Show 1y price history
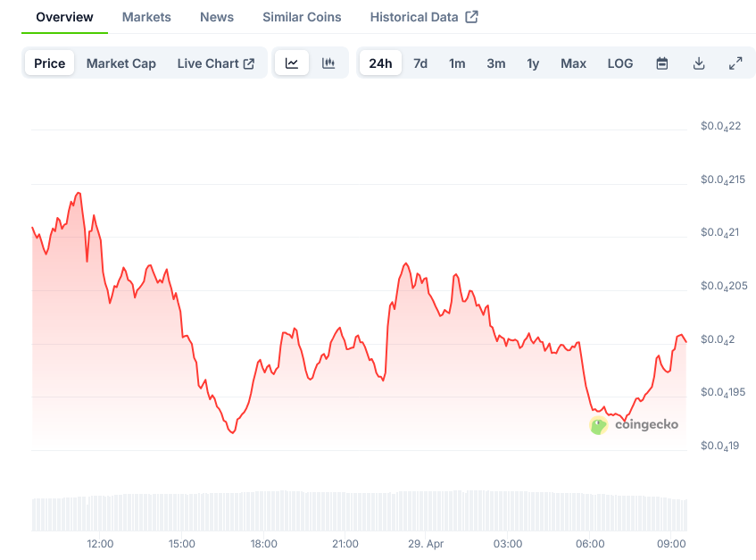This screenshot has height=560, width=756. [x=533, y=63]
